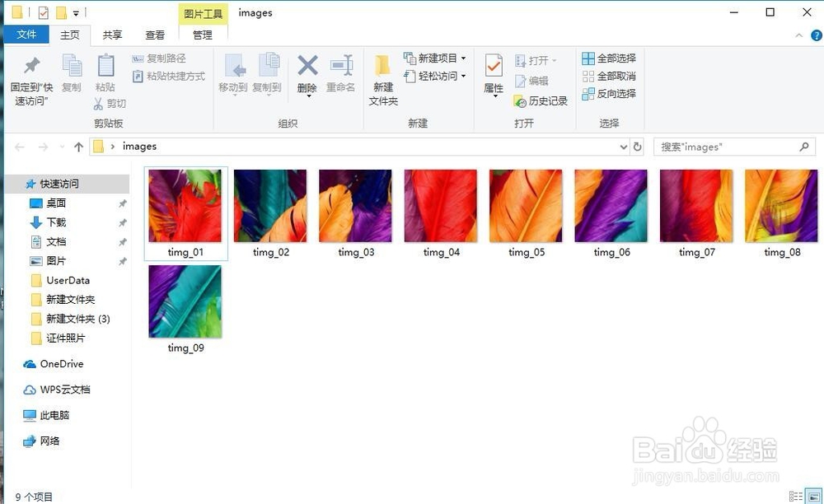The image size is (824, 504).
Task: Create a 新建文件夹 with the New Folder icon
Action: [x=382, y=82]
